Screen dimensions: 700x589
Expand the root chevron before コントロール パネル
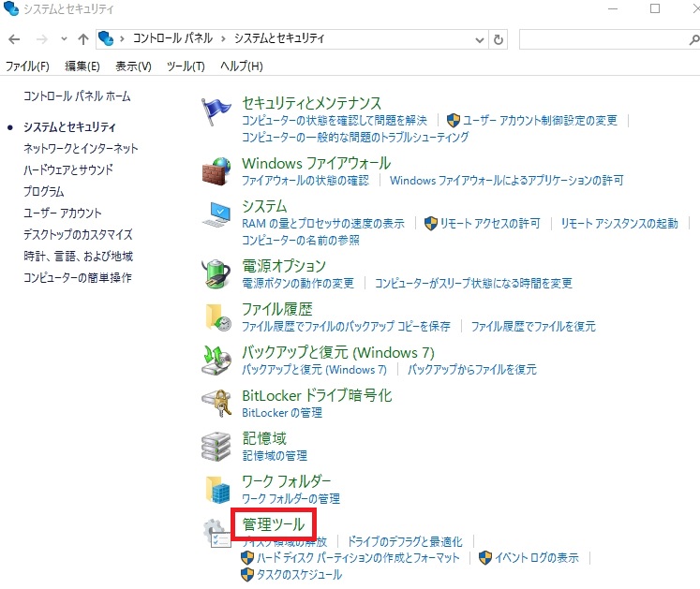[122, 39]
